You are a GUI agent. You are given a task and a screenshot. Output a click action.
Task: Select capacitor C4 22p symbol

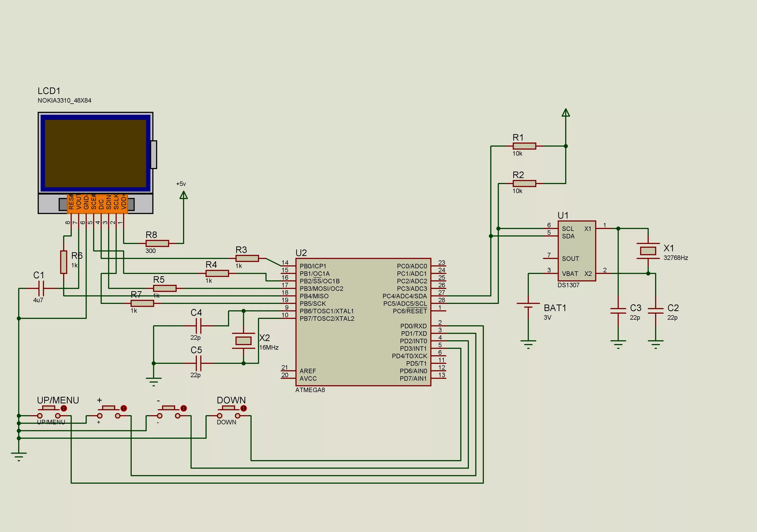(x=199, y=326)
